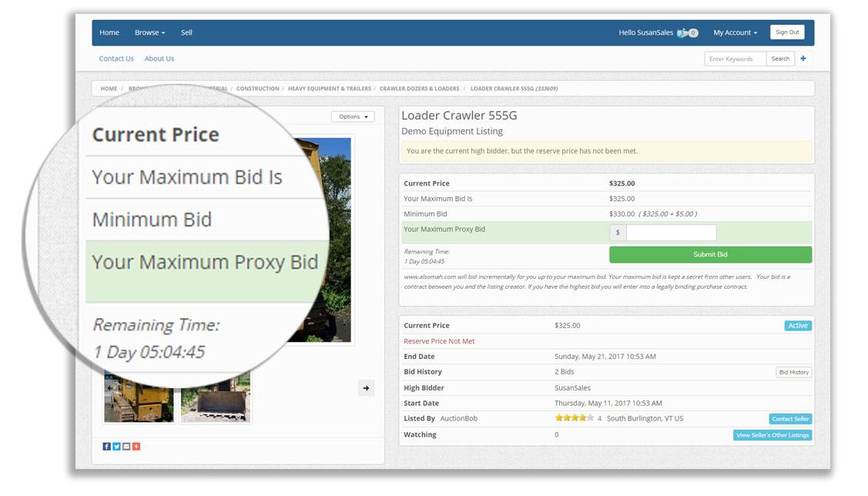Viewport: 868px width, 496px height.
Task: View Seller's Other Listings
Action: (x=773, y=434)
